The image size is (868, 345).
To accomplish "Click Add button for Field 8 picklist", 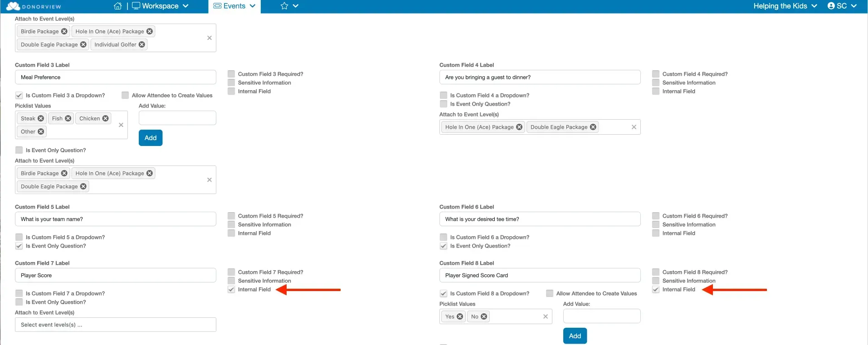I will coord(575,336).
